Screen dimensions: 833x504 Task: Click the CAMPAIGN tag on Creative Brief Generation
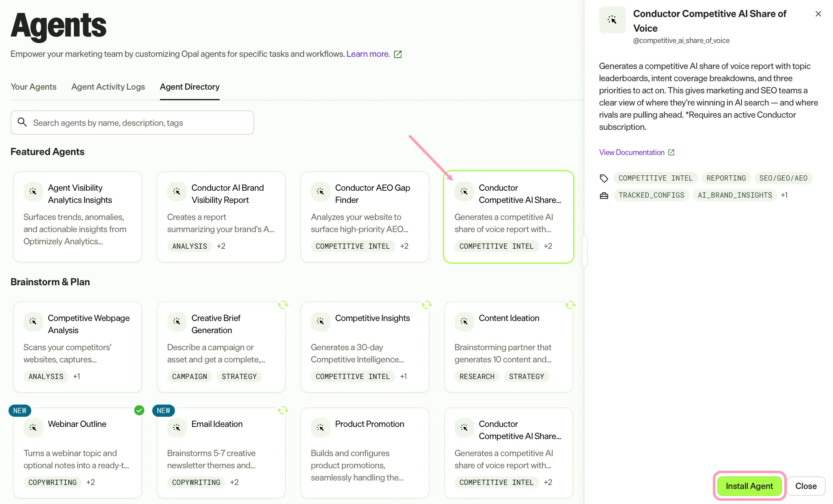pos(190,377)
